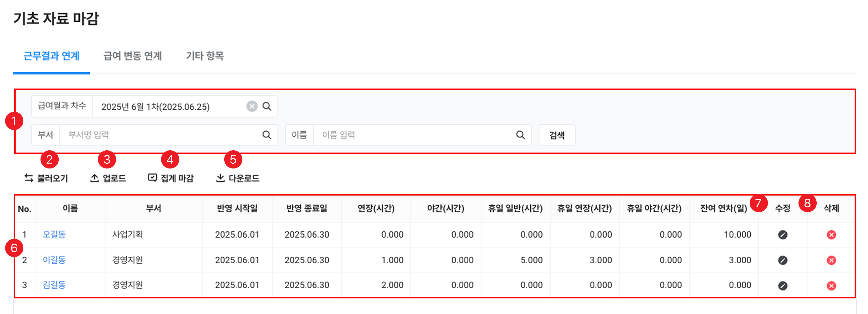The image size is (868, 314).
Task: Click the edit pencil icon for 오길동
Action: [783, 235]
